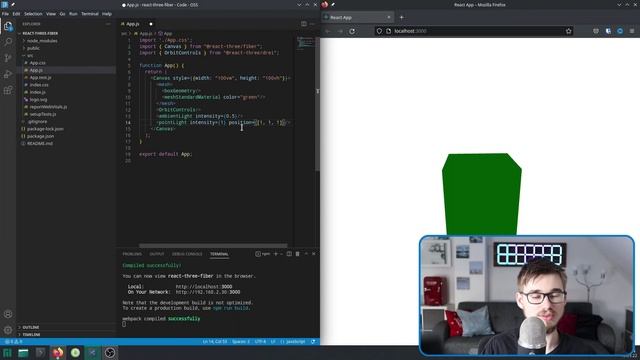Open terminal launch profile dropdown arrow

click(281, 254)
